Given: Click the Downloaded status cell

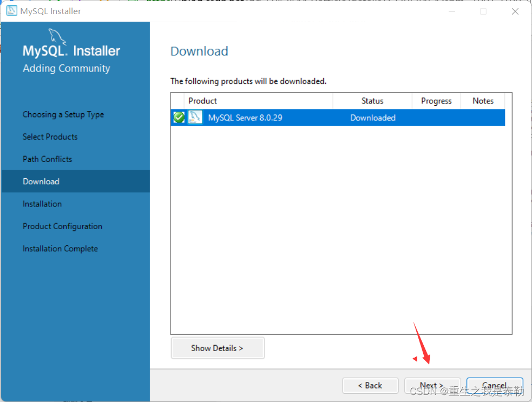Looking at the screenshot, I should click(x=372, y=118).
